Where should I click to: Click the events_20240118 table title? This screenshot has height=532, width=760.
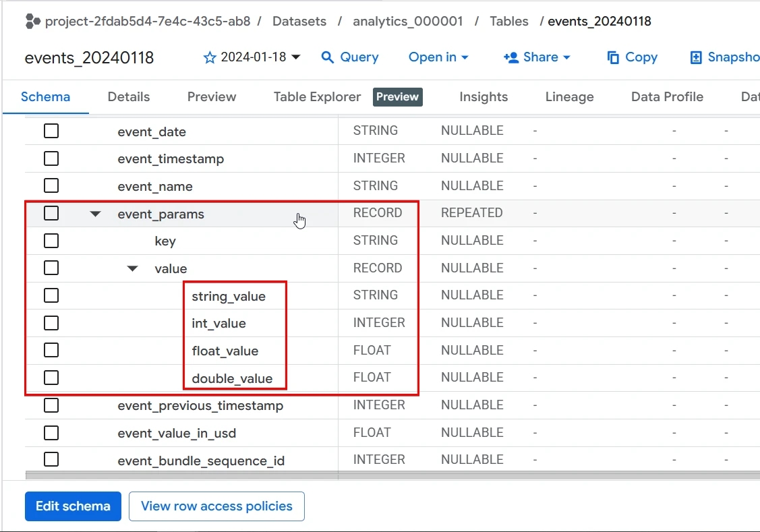click(89, 58)
